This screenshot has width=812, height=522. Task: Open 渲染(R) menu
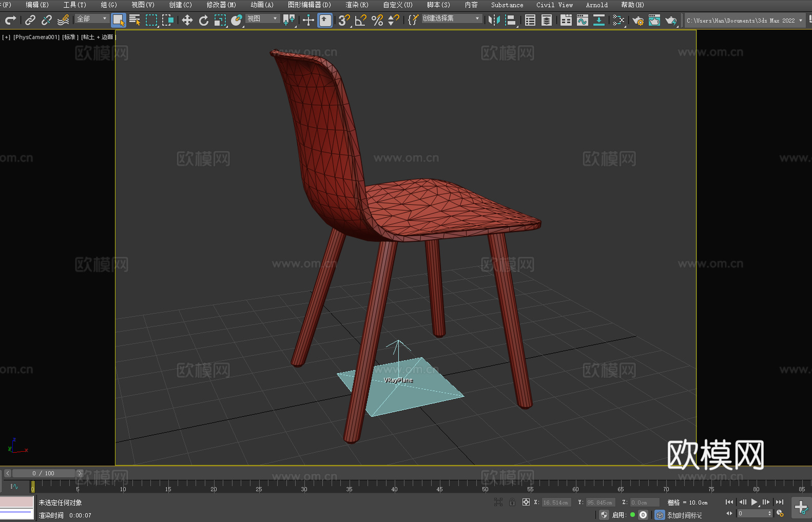(x=357, y=5)
